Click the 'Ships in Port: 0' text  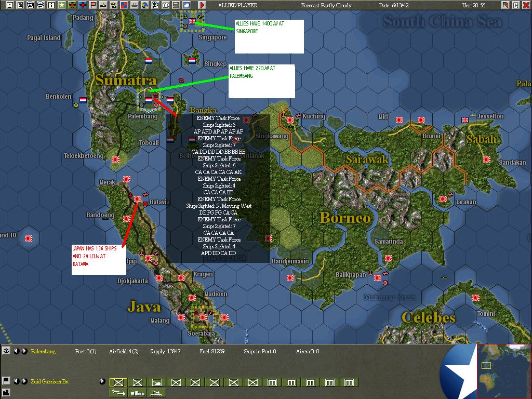click(260, 351)
